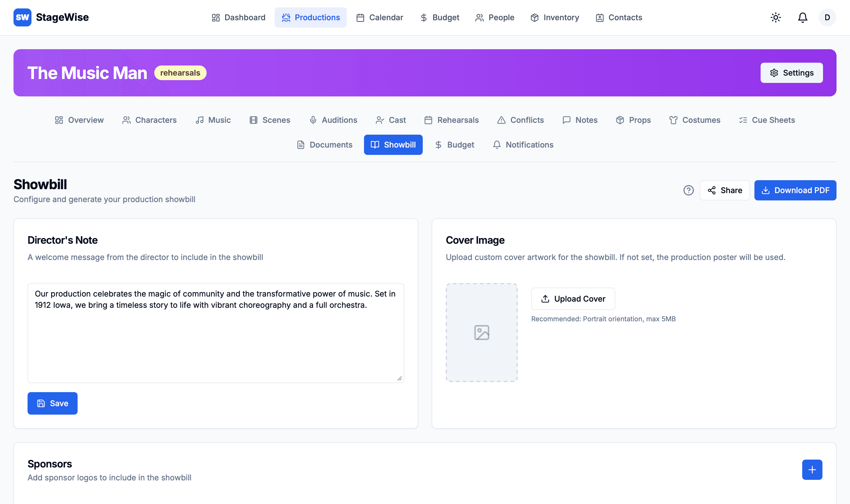Screen dimensions: 850x504
Task: Toggle the light/dark theme sun icon
Action: point(775,17)
